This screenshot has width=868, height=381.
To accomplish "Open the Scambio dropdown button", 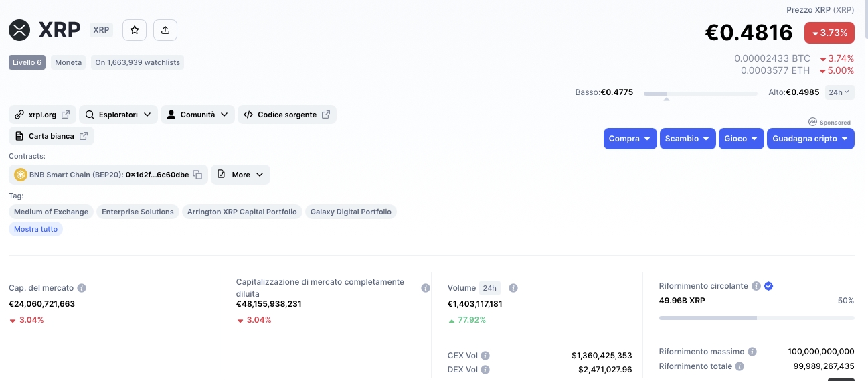I will click(x=688, y=139).
